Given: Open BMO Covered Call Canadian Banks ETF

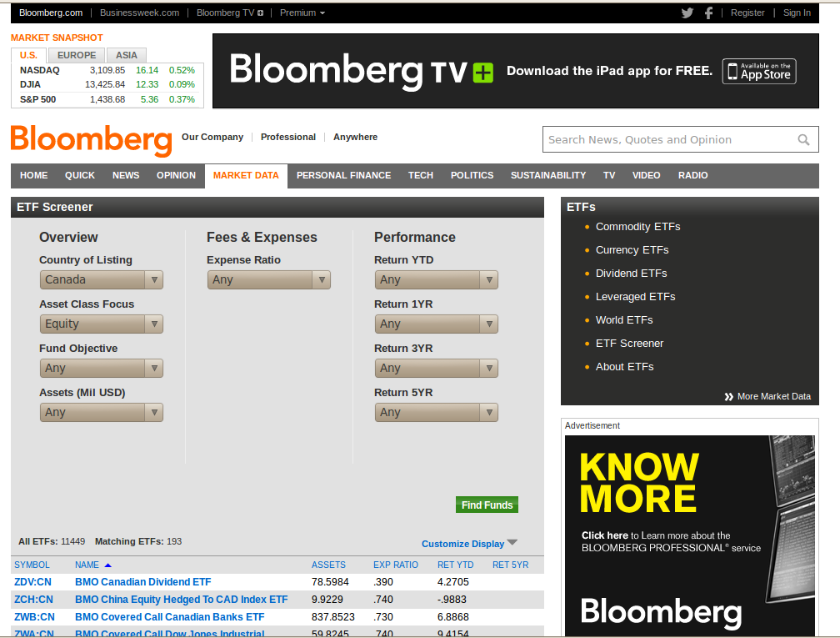Looking at the screenshot, I should (x=170, y=618).
